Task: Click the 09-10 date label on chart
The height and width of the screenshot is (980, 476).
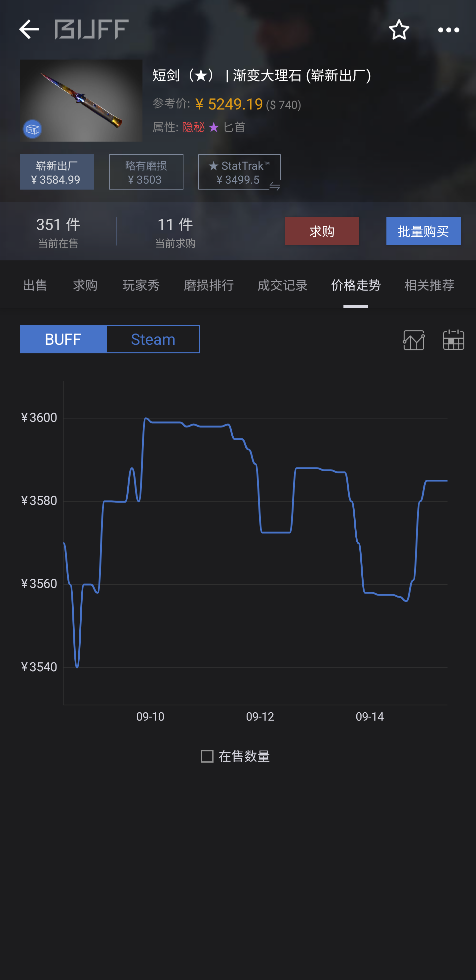Action: pos(150,717)
